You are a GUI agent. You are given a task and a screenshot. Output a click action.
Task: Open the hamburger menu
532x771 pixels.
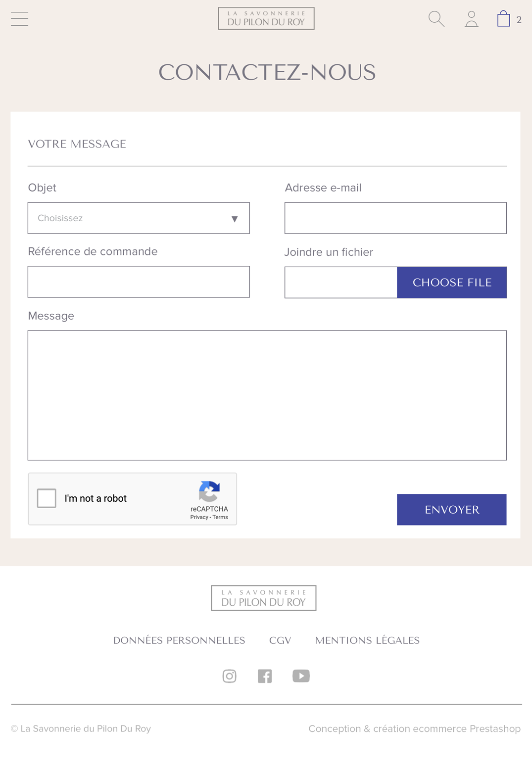tap(19, 19)
